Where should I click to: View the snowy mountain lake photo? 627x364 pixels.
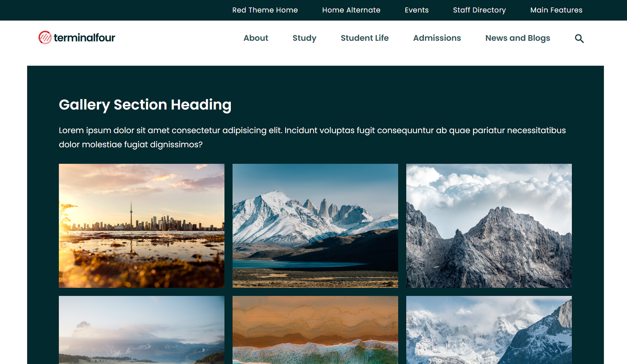click(x=315, y=225)
